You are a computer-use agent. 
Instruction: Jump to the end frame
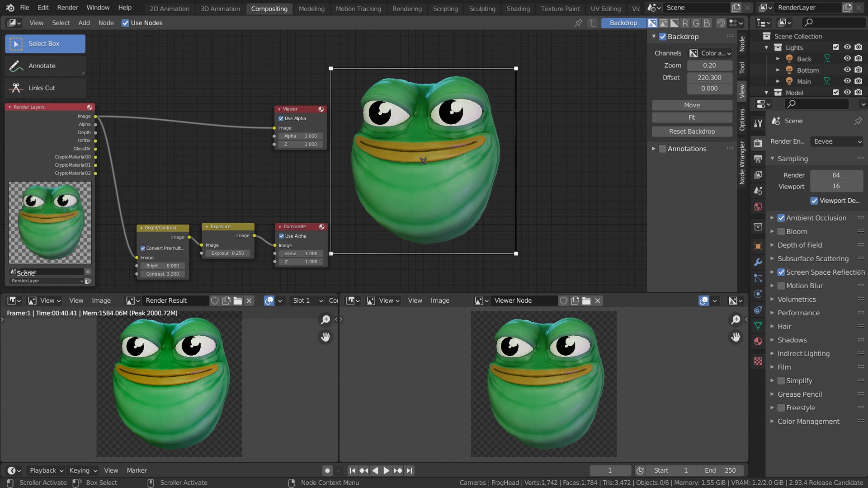pos(409,471)
